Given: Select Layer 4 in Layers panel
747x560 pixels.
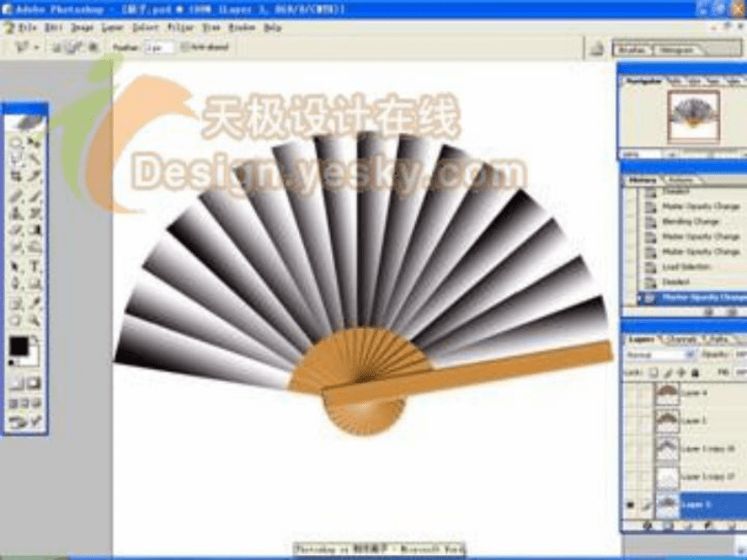Looking at the screenshot, I should point(697,393).
